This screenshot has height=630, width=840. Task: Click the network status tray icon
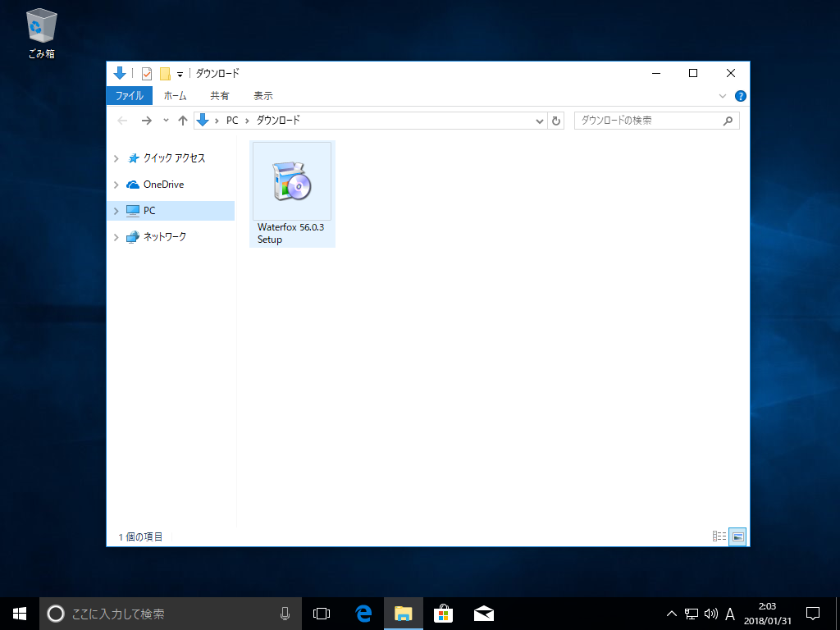click(x=692, y=614)
